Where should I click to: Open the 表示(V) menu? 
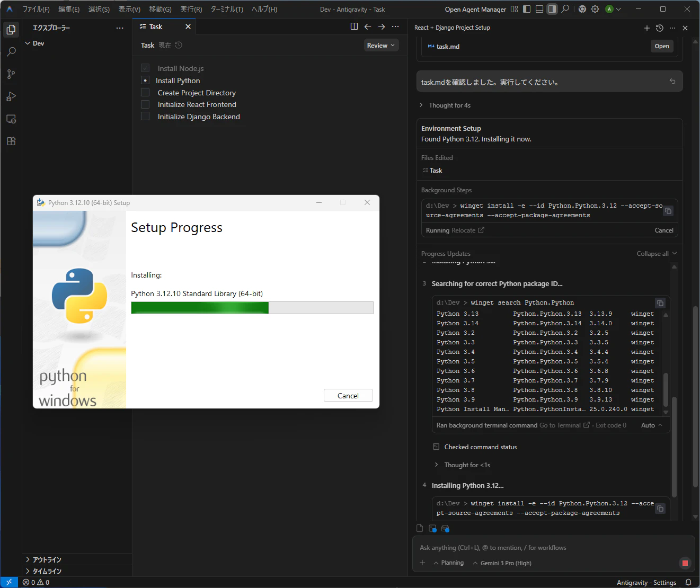[129, 9]
